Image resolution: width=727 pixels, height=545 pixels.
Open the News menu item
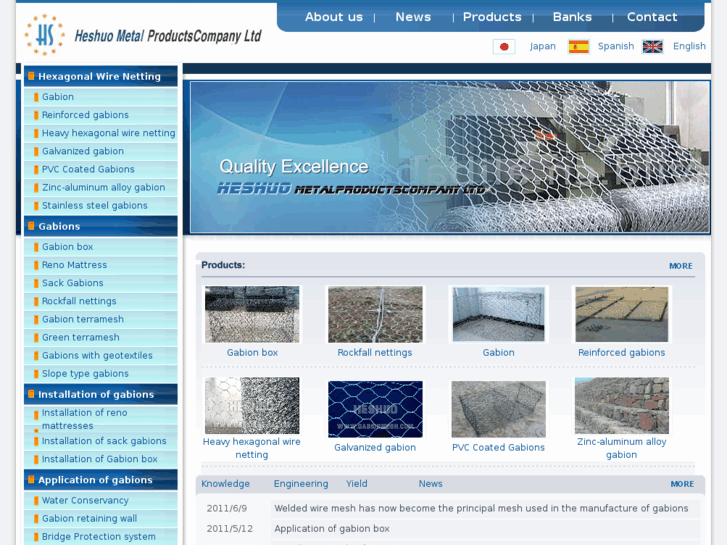[x=413, y=17]
